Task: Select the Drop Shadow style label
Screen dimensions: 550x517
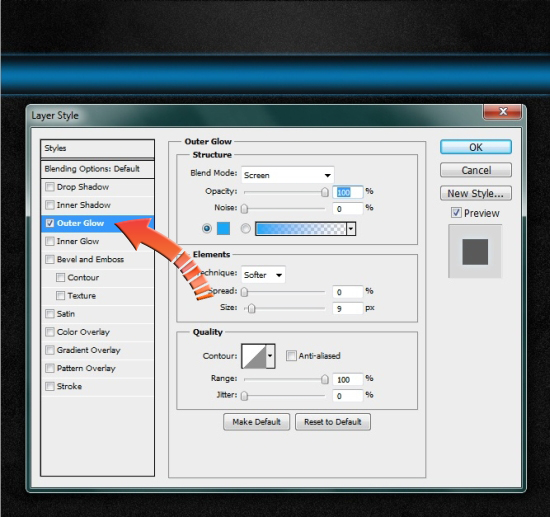Action: pos(83,187)
